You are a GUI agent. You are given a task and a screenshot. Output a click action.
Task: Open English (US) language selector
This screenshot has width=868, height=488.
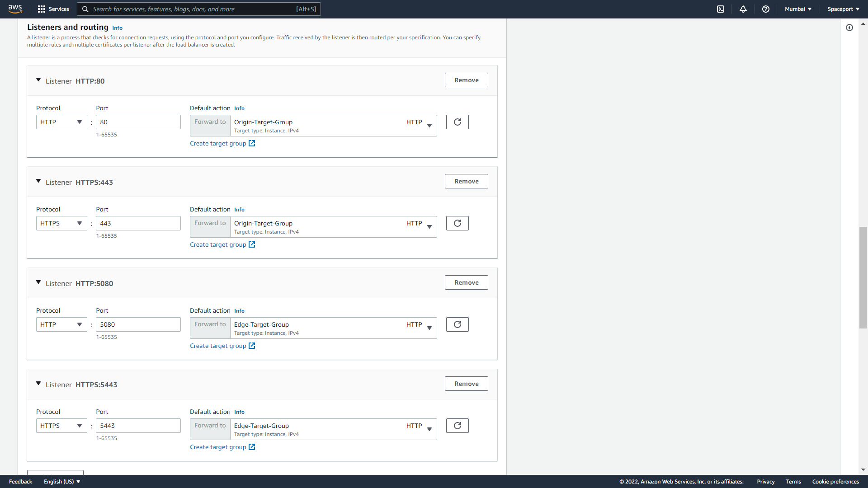tap(62, 482)
